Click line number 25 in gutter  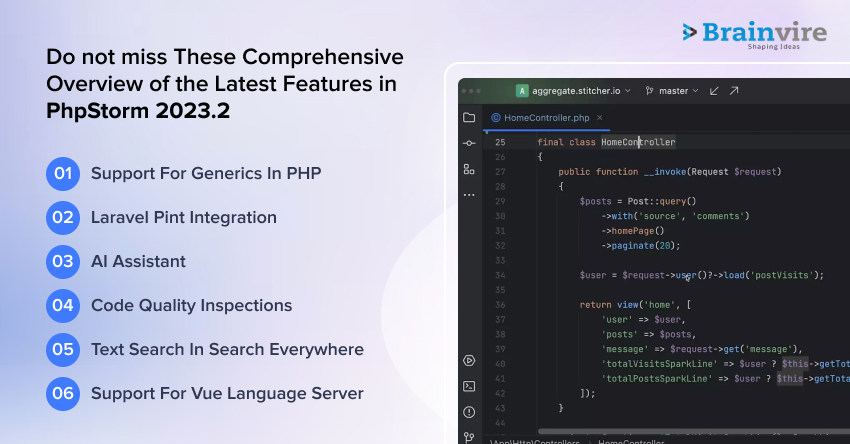500,142
